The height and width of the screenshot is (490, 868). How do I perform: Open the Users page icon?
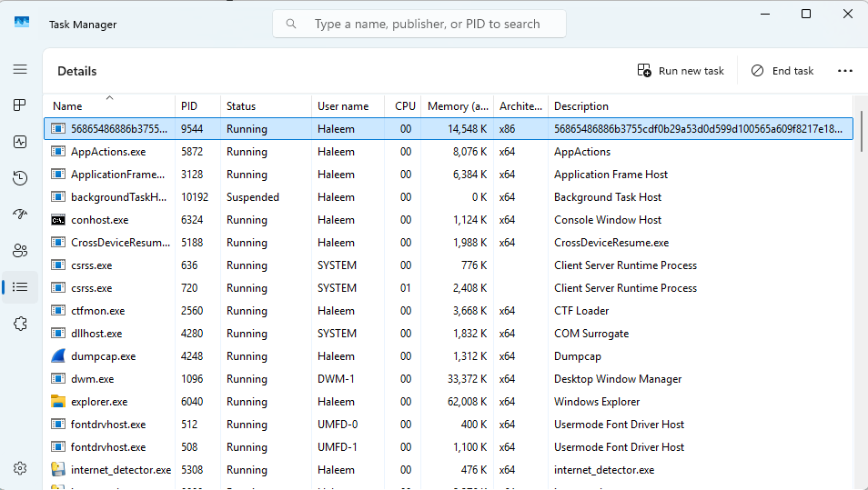[20, 251]
